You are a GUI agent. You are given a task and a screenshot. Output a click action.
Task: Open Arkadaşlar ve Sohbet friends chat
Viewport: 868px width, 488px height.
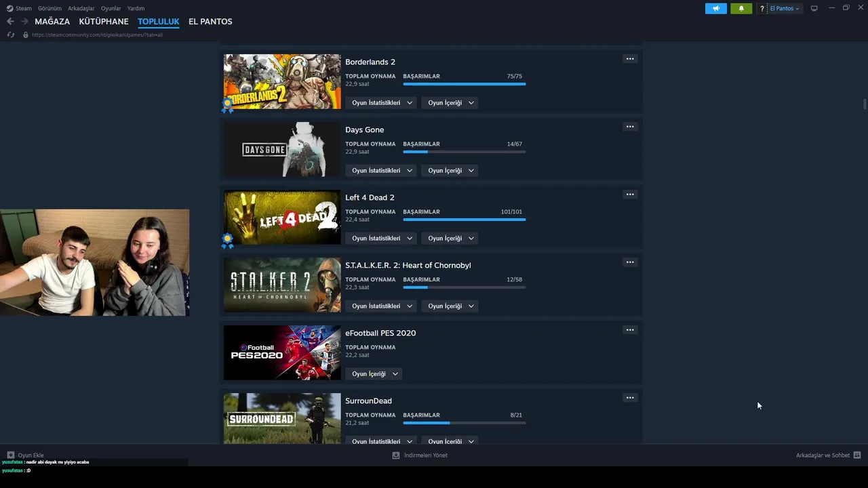(828, 455)
